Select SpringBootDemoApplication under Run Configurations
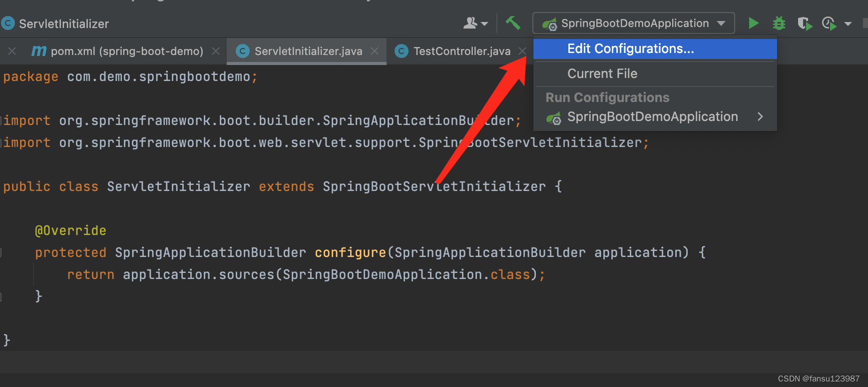 tap(655, 117)
